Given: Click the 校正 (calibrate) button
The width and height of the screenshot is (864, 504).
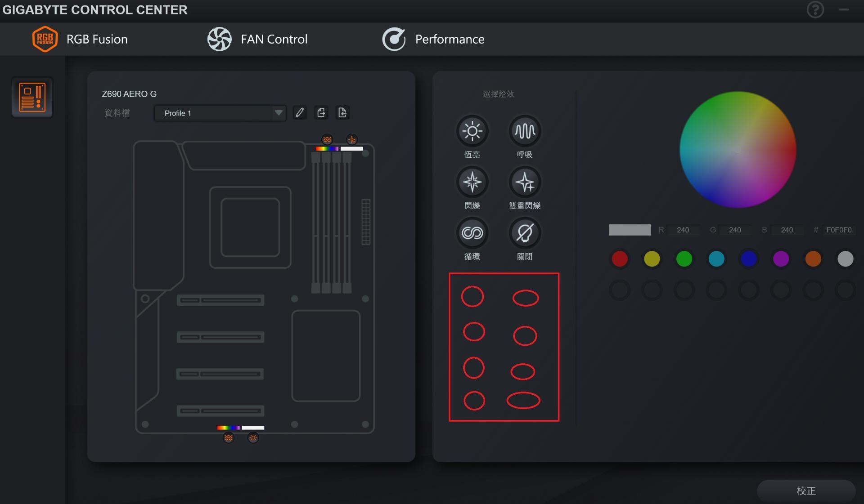Looking at the screenshot, I should tap(805, 491).
